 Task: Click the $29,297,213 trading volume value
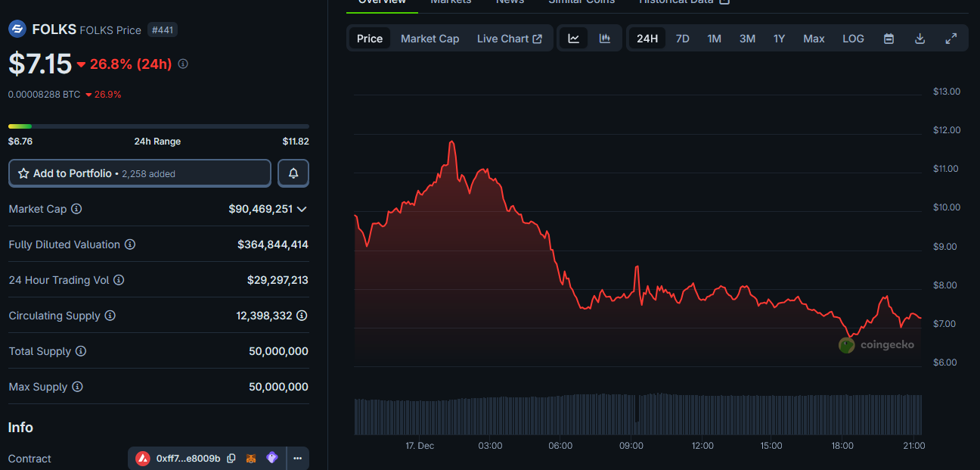point(278,280)
